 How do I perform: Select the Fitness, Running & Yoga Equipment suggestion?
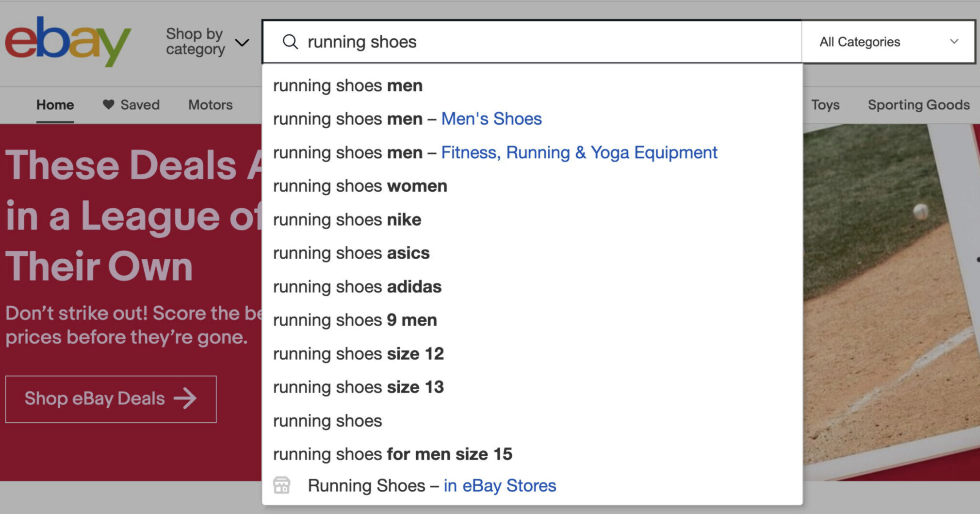tap(532, 152)
